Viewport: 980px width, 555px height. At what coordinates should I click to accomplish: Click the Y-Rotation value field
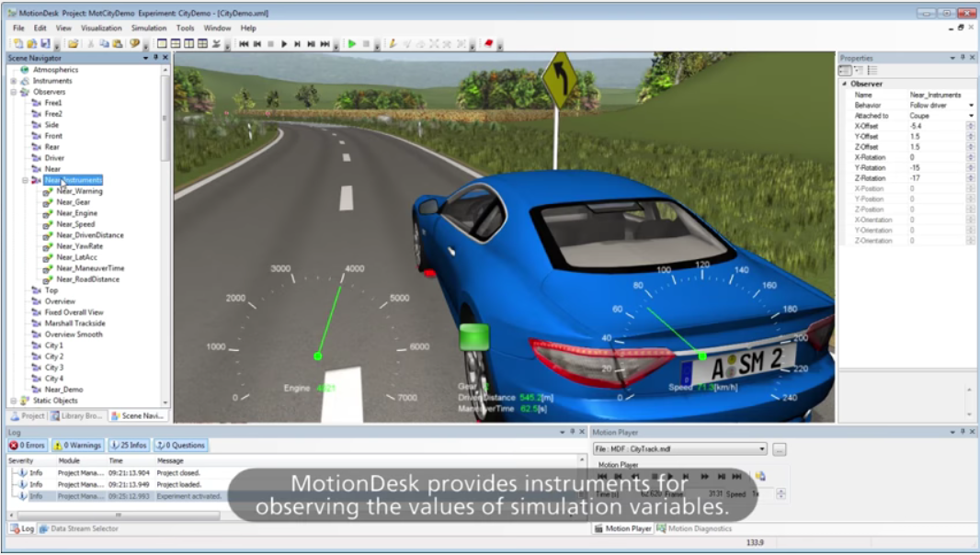935,168
